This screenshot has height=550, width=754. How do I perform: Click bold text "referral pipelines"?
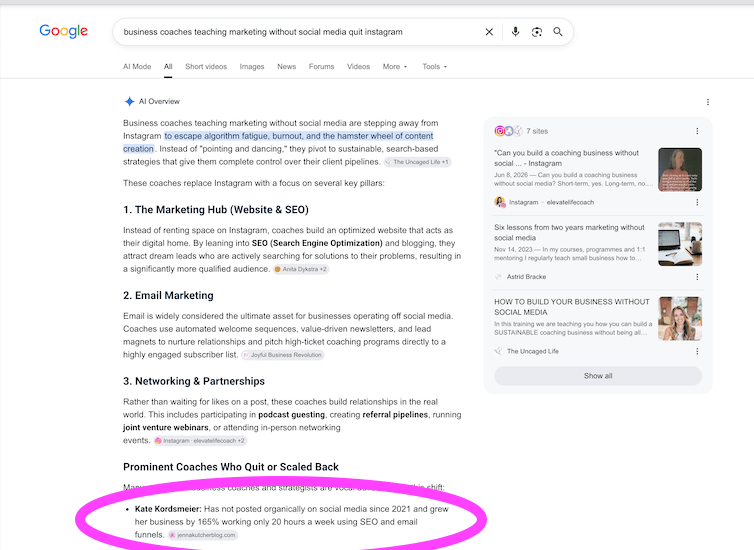tap(395, 414)
